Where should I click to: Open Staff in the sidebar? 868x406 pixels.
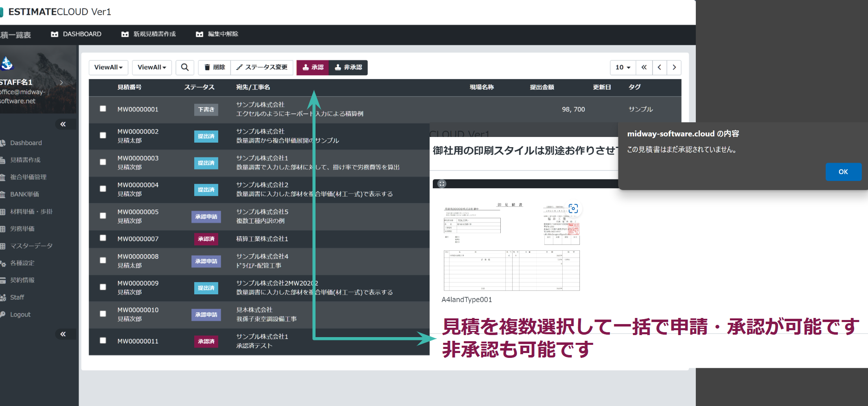tap(17, 298)
